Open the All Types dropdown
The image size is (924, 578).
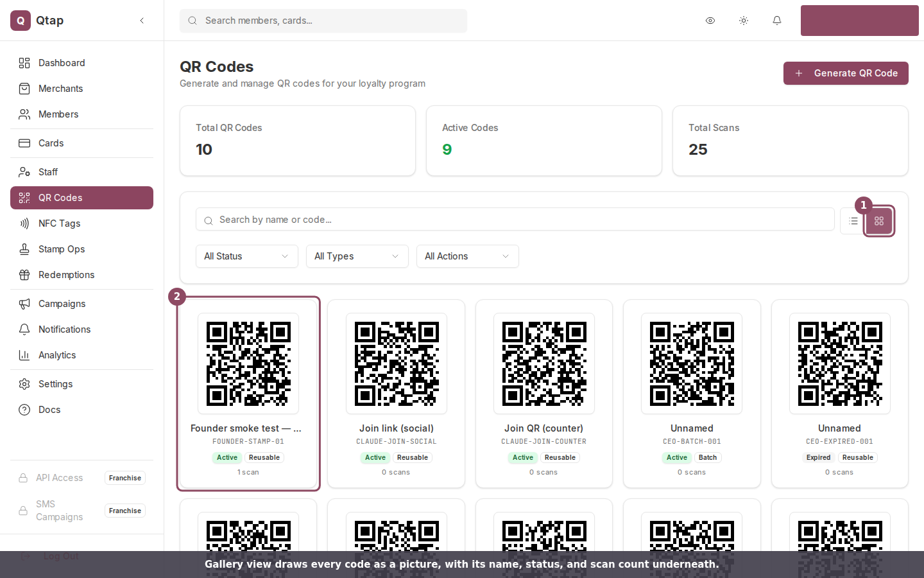pos(357,256)
